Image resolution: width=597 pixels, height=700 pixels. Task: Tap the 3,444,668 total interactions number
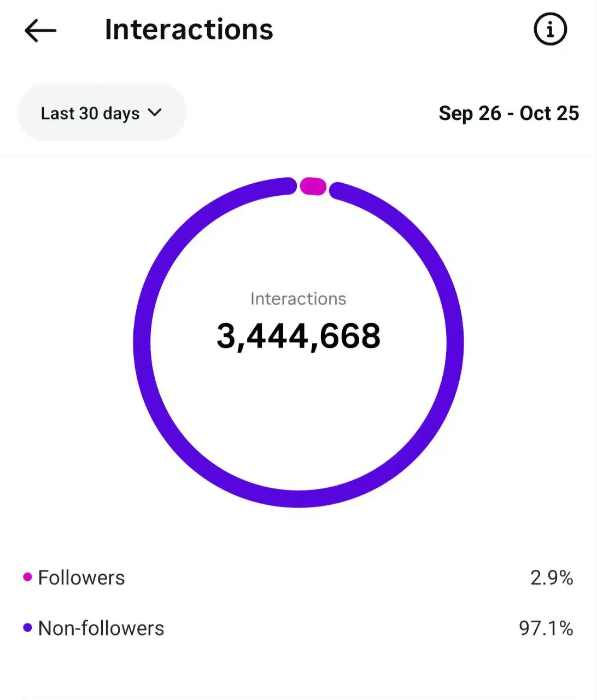(298, 336)
